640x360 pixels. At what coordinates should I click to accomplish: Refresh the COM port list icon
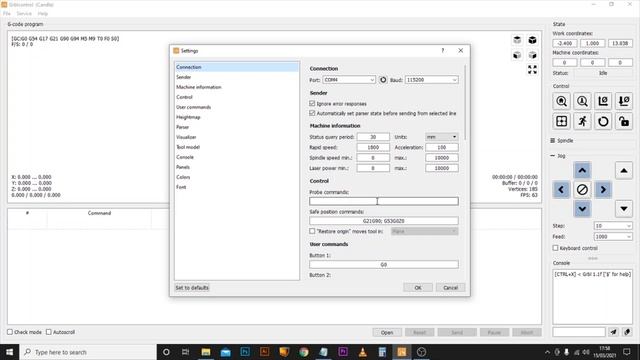(x=383, y=80)
